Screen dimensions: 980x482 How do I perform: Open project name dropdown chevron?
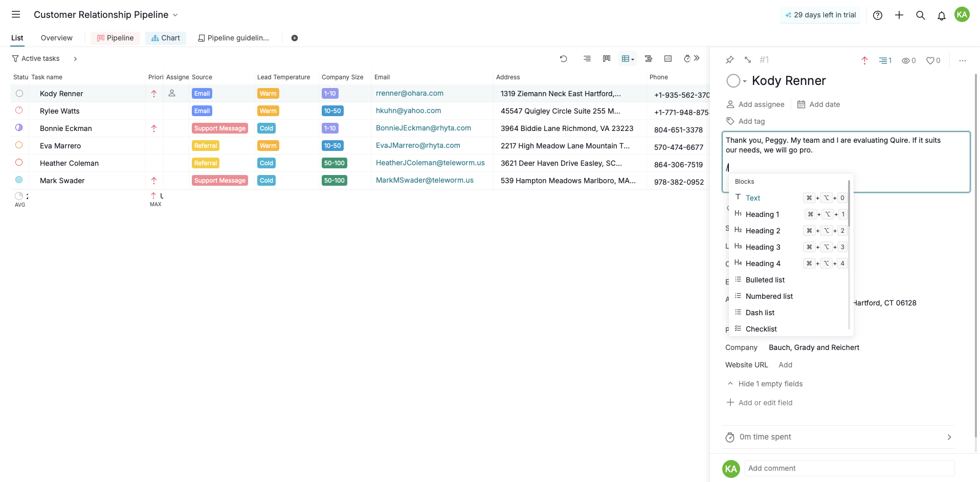click(175, 15)
